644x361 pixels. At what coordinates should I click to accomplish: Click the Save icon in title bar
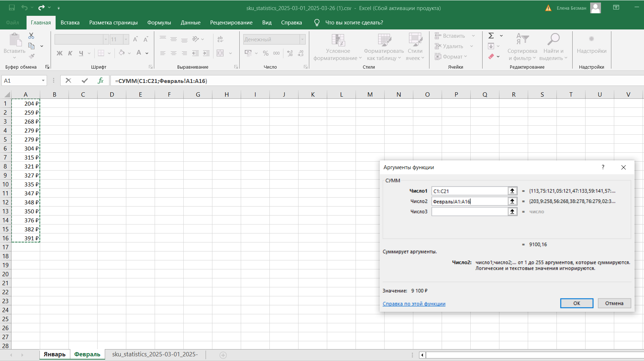(x=12, y=8)
